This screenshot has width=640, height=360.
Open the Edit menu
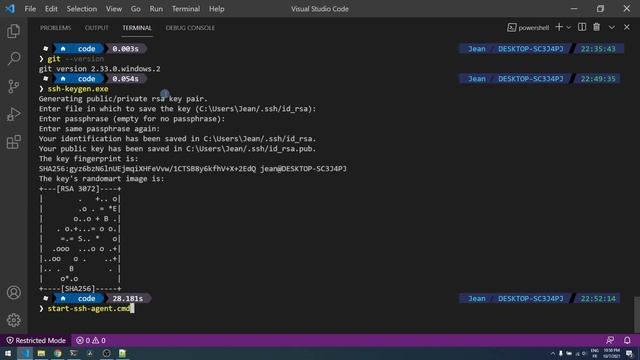[x=51, y=9]
